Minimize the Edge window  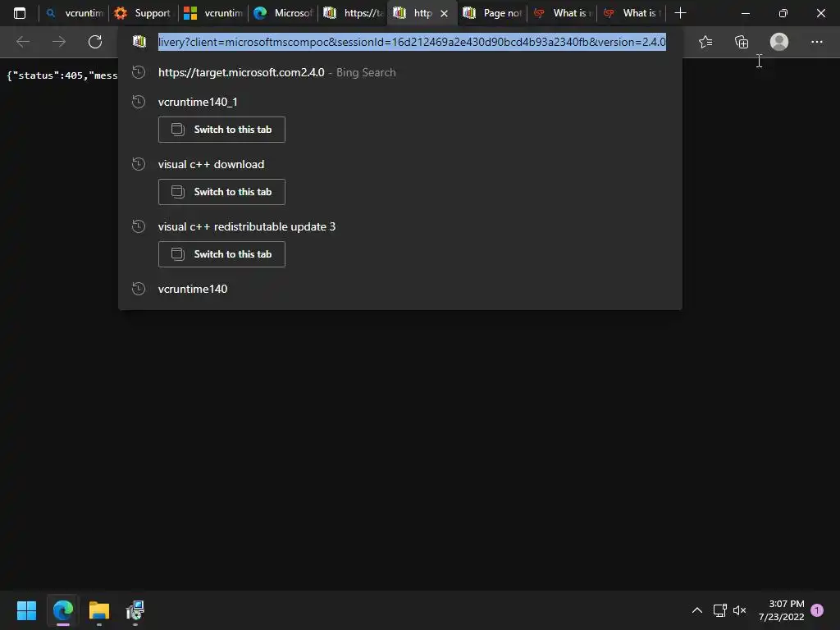coord(745,13)
